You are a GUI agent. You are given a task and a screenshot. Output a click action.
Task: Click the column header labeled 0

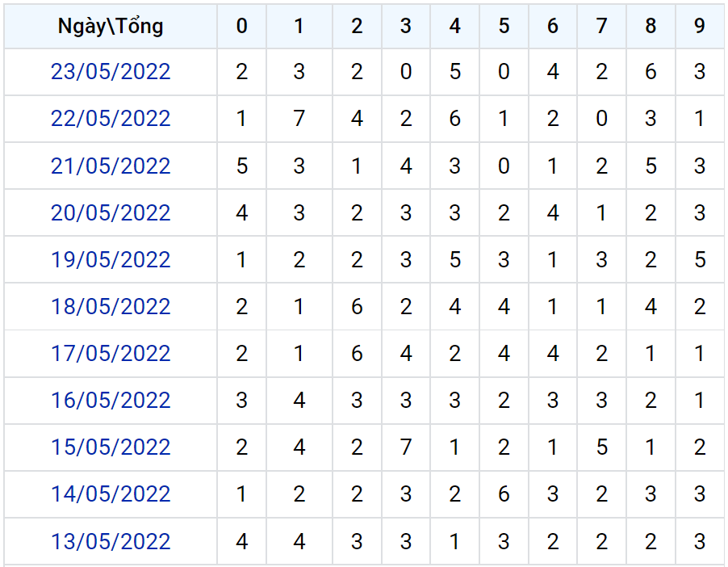pyautogui.click(x=241, y=26)
